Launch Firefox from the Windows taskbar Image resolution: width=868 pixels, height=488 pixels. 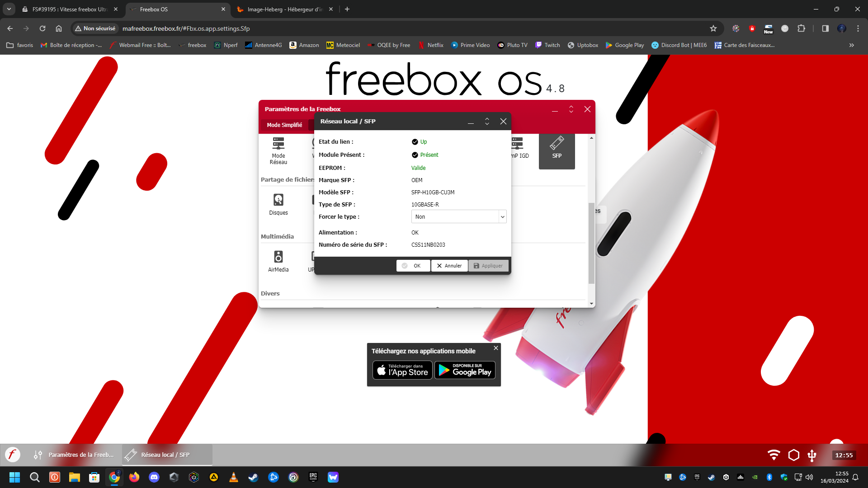coord(134,477)
